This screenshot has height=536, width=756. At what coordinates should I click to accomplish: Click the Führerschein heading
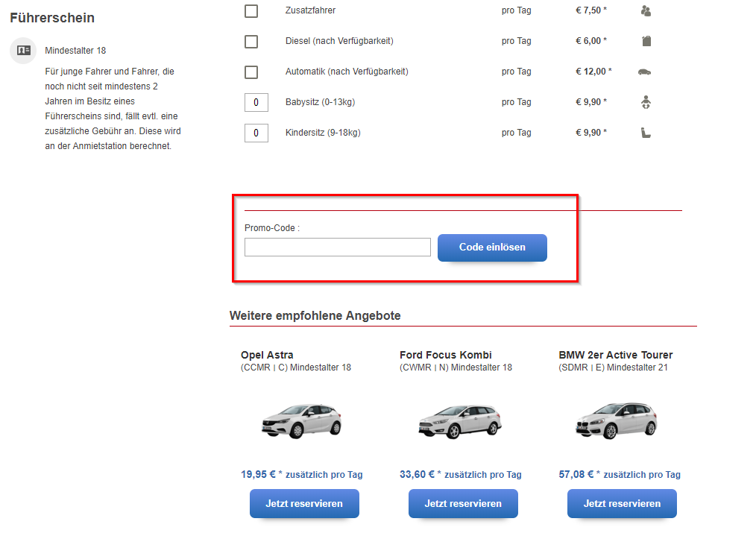[x=52, y=18]
